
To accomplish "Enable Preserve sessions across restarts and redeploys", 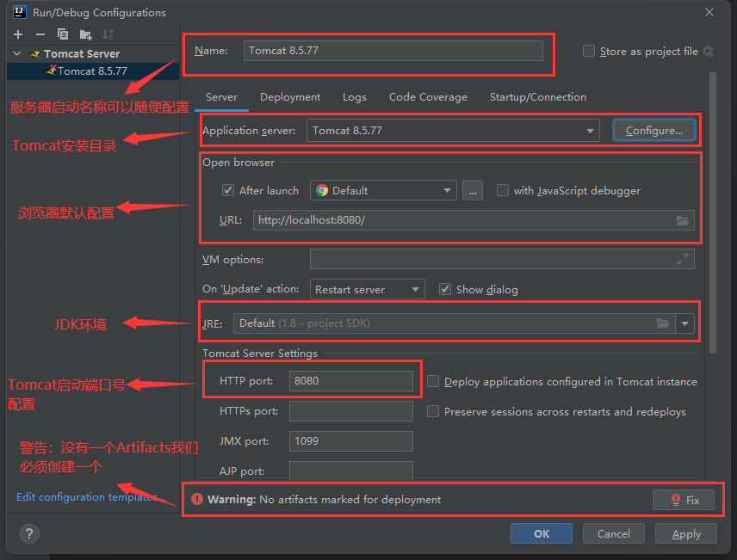I will coord(433,411).
